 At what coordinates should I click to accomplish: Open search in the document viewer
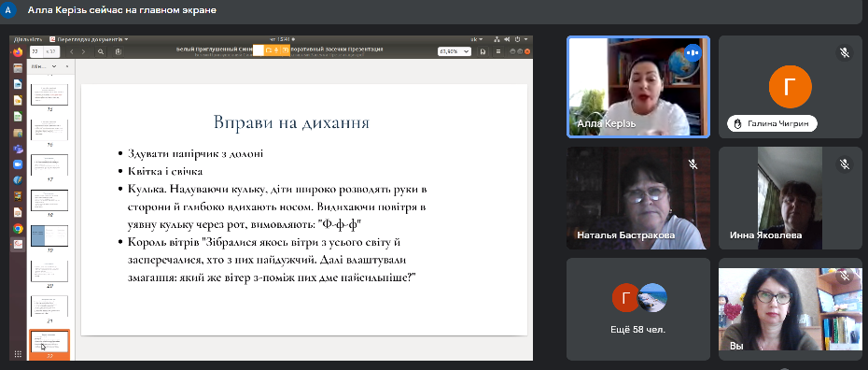pos(101,51)
